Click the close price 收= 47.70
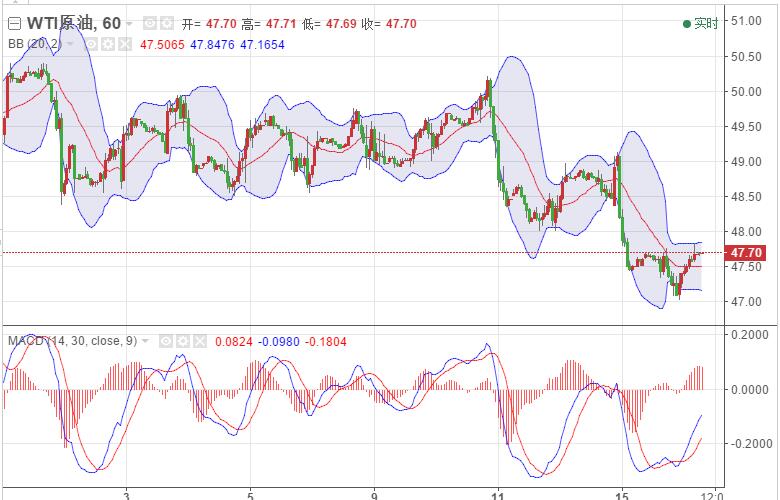 (389, 24)
